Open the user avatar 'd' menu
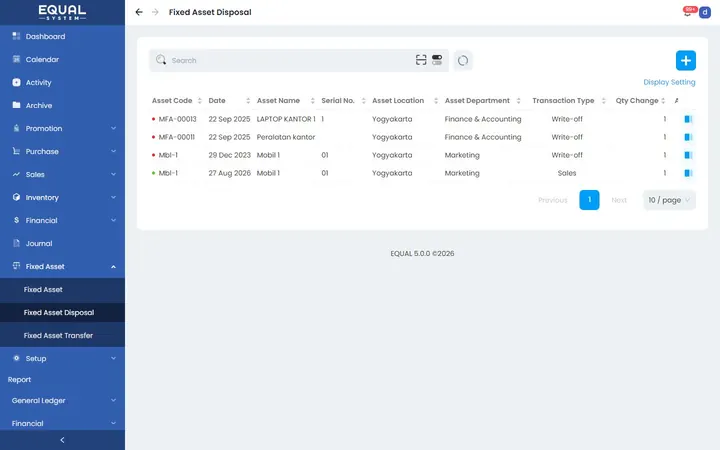The height and width of the screenshot is (450, 720). click(x=705, y=12)
